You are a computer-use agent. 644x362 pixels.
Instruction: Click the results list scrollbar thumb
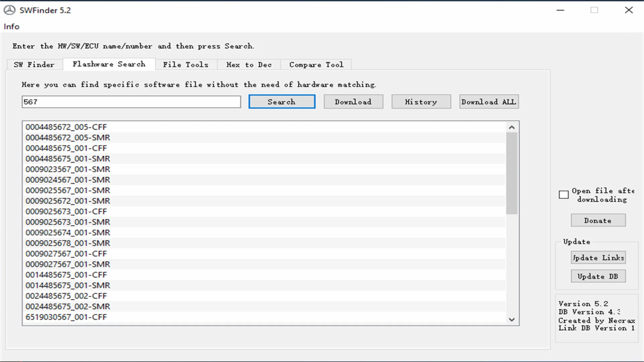pyautogui.click(x=512, y=173)
